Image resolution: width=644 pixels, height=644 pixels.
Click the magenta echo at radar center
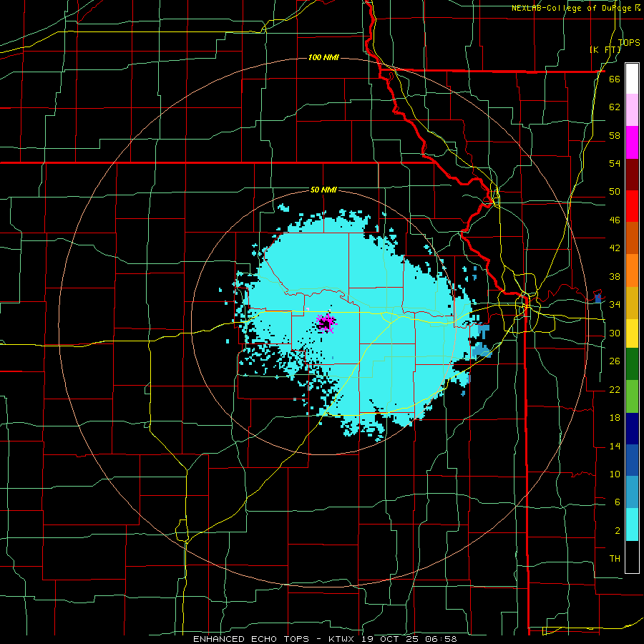326,323
